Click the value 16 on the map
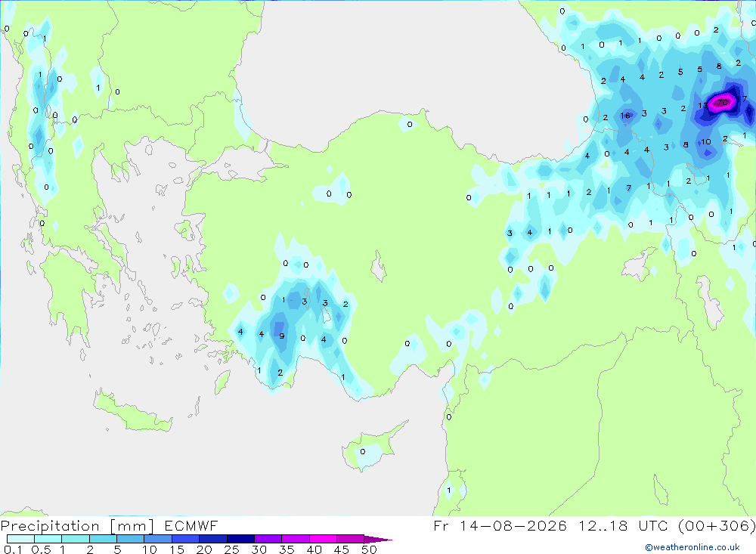The width and height of the screenshot is (756, 554). 625,115
